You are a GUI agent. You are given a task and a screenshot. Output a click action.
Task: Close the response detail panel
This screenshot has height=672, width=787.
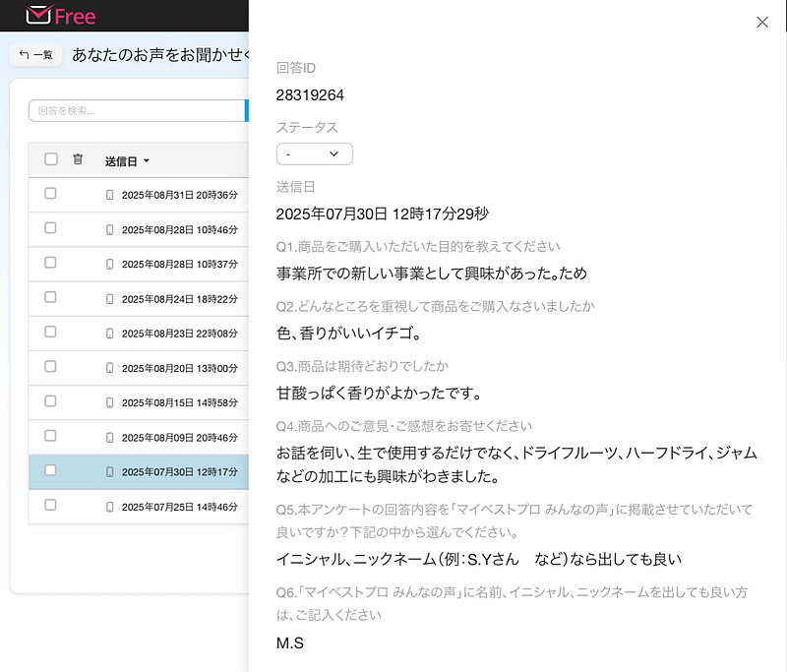[762, 23]
